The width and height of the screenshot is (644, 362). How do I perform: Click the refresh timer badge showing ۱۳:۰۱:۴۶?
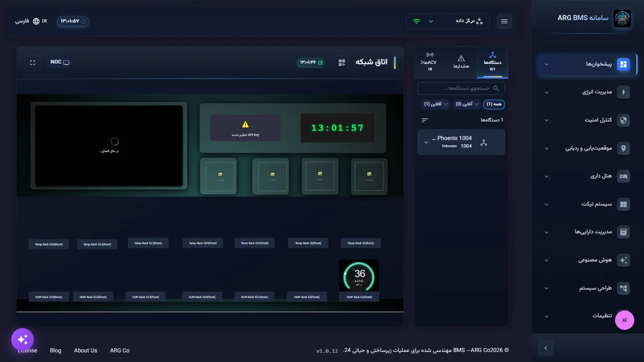pyautogui.click(x=310, y=62)
